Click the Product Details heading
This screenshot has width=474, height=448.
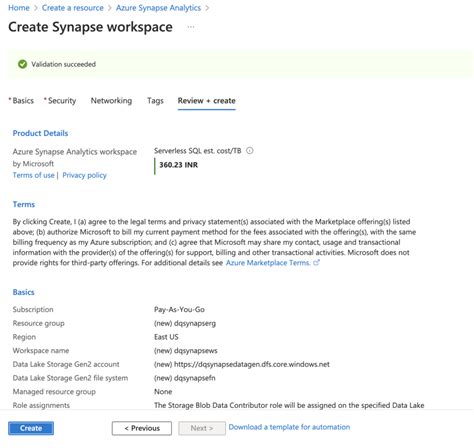pyautogui.click(x=40, y=133)
